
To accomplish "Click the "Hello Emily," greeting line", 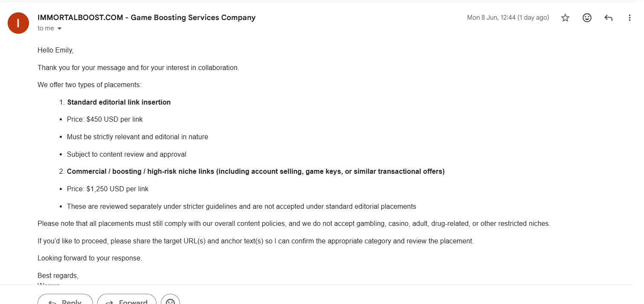I will 55,50.
